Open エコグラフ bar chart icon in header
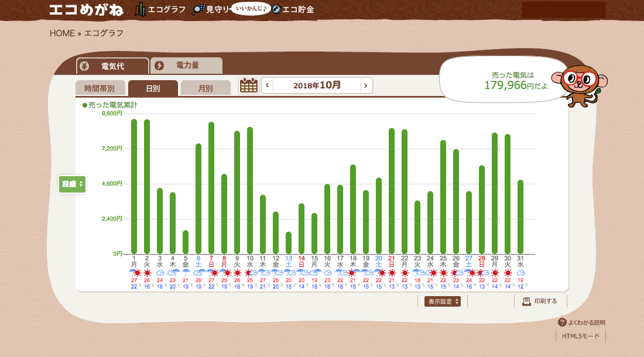The height and width of the screenshot is (357, 644). tap(141, 9)
